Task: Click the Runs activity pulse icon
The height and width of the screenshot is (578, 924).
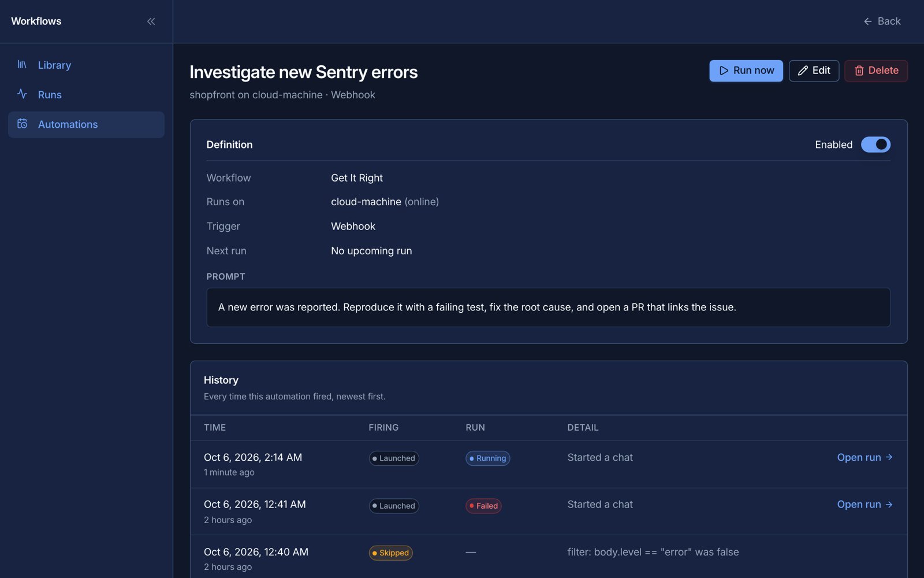Action: click(22, 94)
